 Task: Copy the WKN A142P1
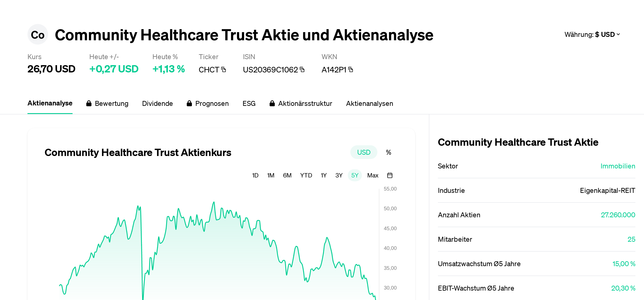tap(351, 70)
